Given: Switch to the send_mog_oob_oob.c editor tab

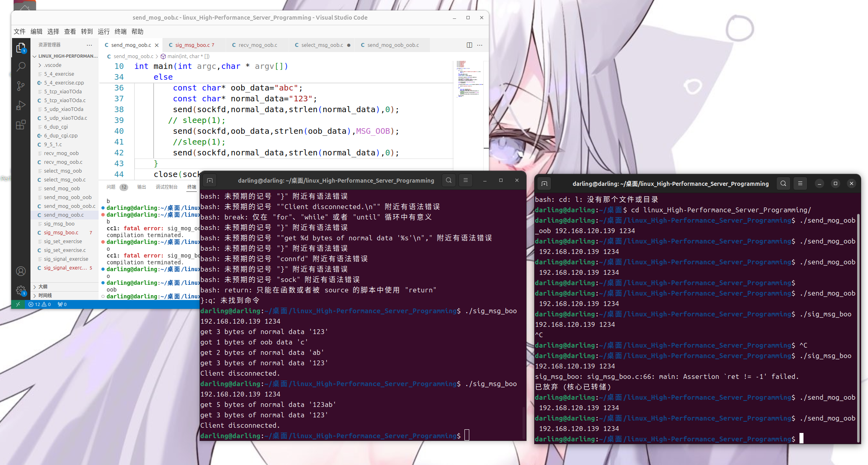Looking at the screenshot, I should pyautogui.click(x=393, y=45).
